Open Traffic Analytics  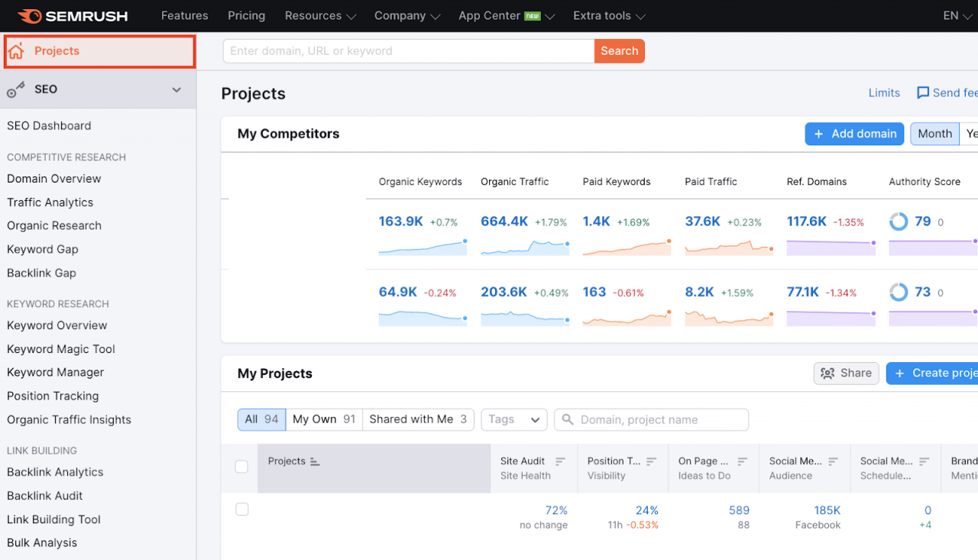(50, 202)
